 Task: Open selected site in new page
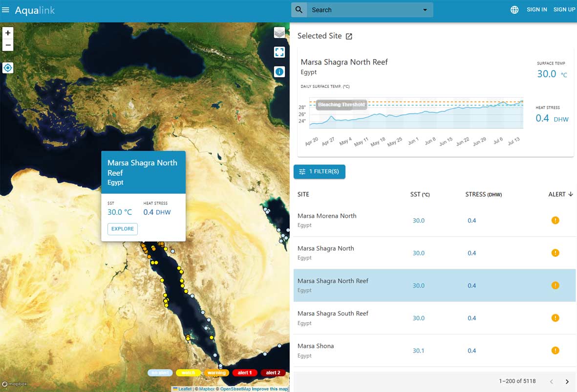coord(349,36)
